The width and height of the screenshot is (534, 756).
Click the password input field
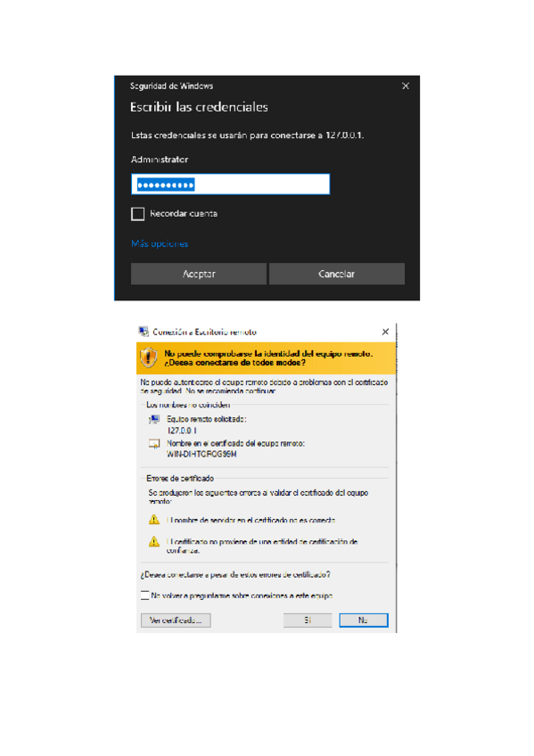point(230,185)
